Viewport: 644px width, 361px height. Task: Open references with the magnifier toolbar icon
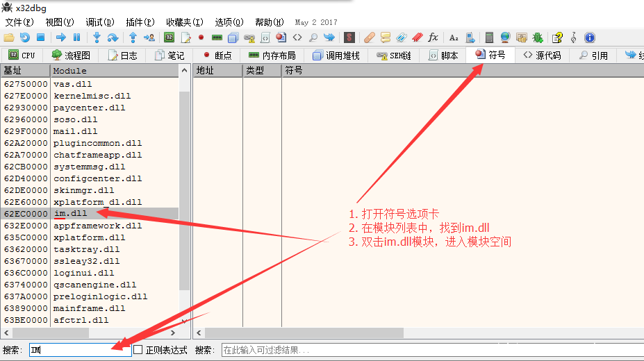(x=313, y=37)
